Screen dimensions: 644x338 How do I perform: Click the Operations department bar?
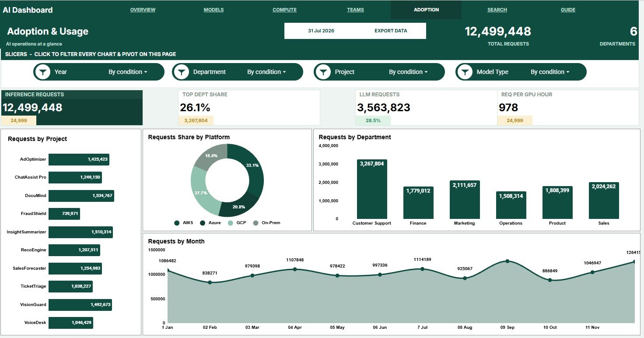click(x=511, y=205)
